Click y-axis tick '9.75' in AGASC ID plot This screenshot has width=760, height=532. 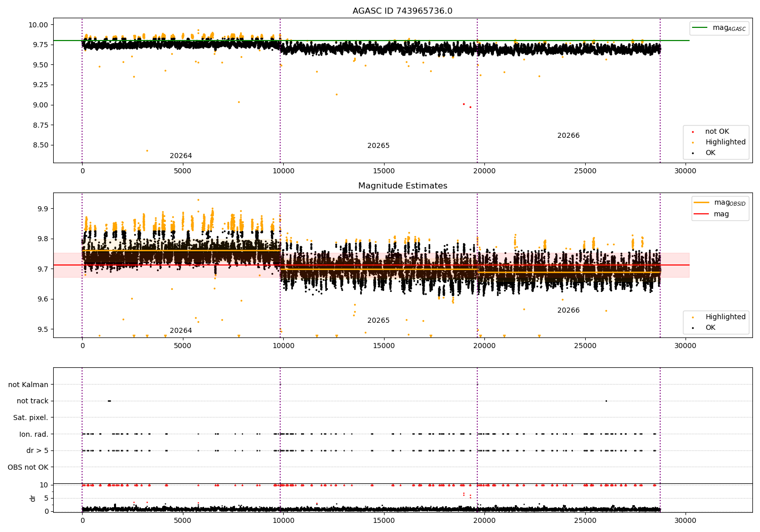point(40,45)
